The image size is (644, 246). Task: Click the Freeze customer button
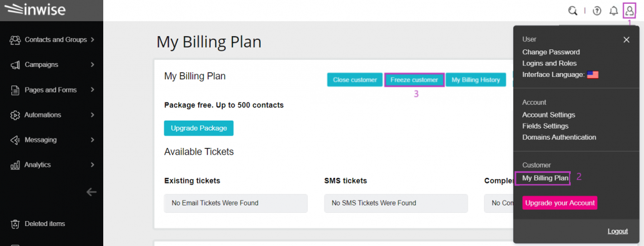[x=414, y=80]
